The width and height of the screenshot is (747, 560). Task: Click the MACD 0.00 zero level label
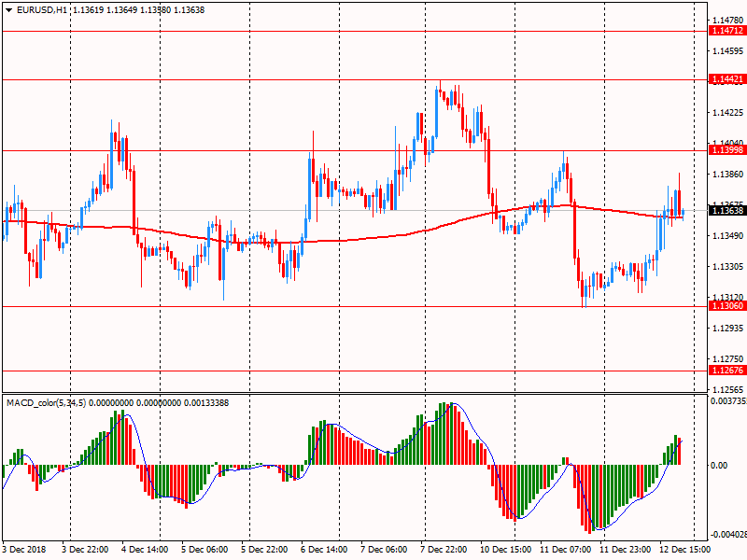click(x=719, y=465)
